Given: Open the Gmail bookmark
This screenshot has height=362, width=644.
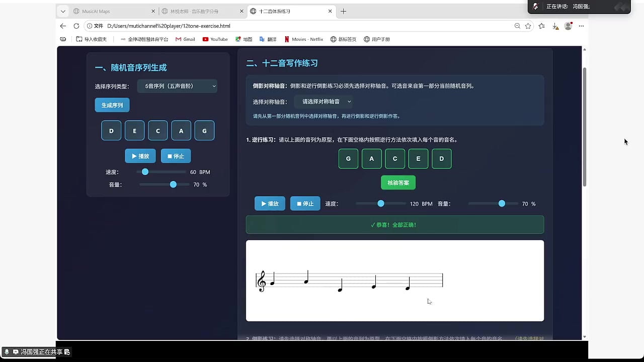Looking at the screenshot, I should pyautogui.click(x=185, y=39).
